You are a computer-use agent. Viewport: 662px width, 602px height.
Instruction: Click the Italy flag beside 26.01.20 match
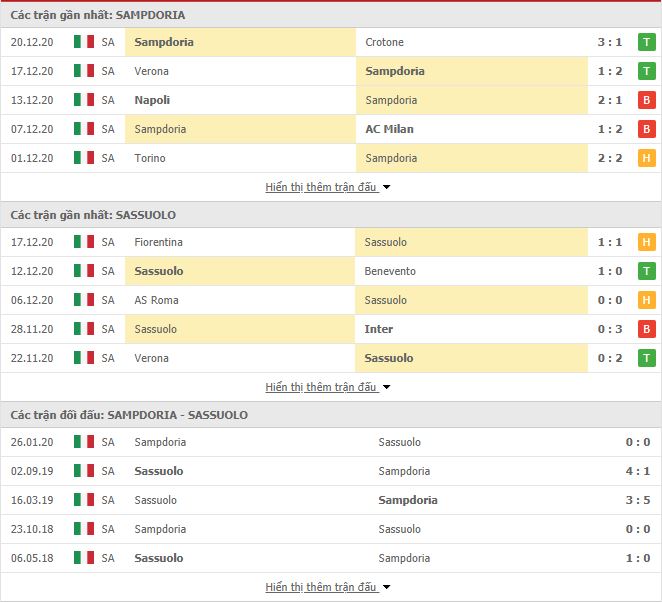(84, 442)
